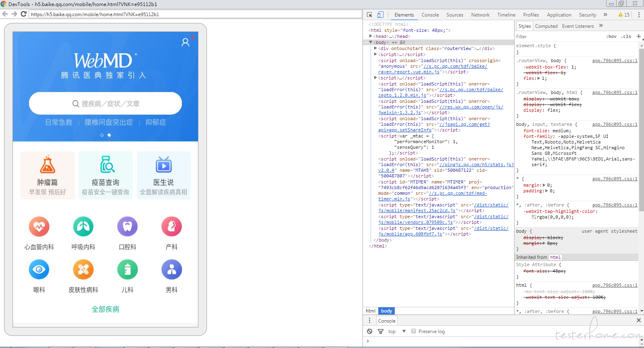Activate the inspect element picker icon
This screenshot has width=644, height=348.
pos(370,15)
